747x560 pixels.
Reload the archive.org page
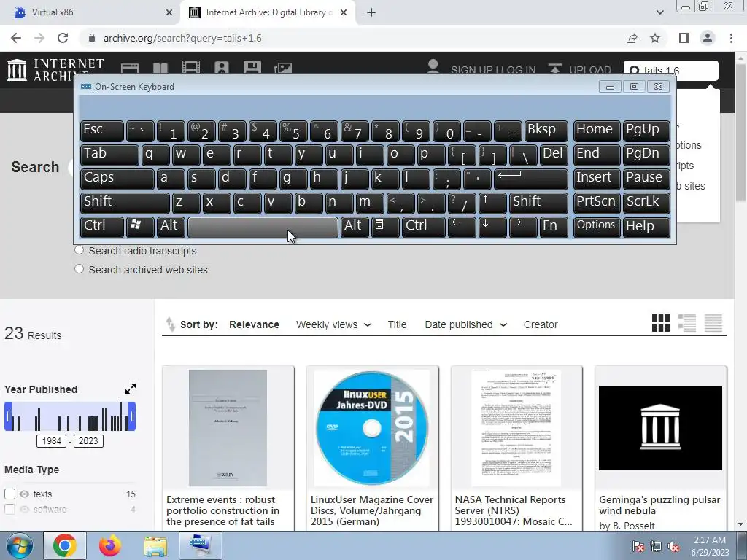pyautogui.click(x=63, y=38)
